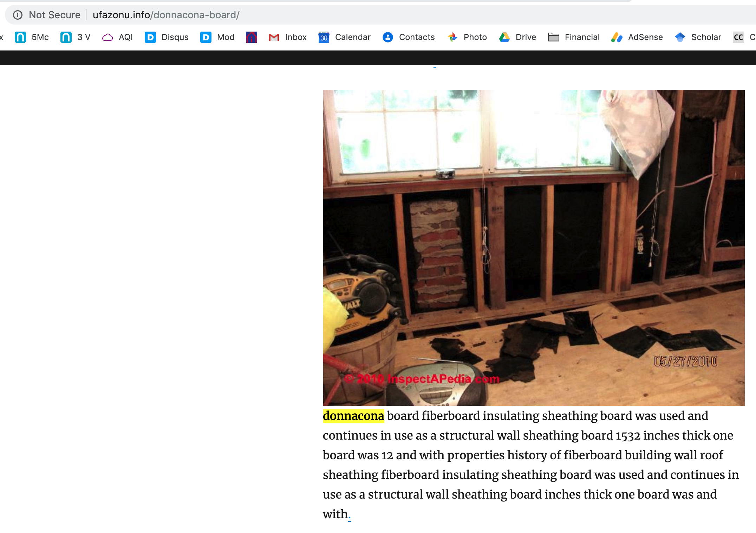Open Google Drive bookmark
Viewport: 756px width, 533px height.
coord(517,37)
